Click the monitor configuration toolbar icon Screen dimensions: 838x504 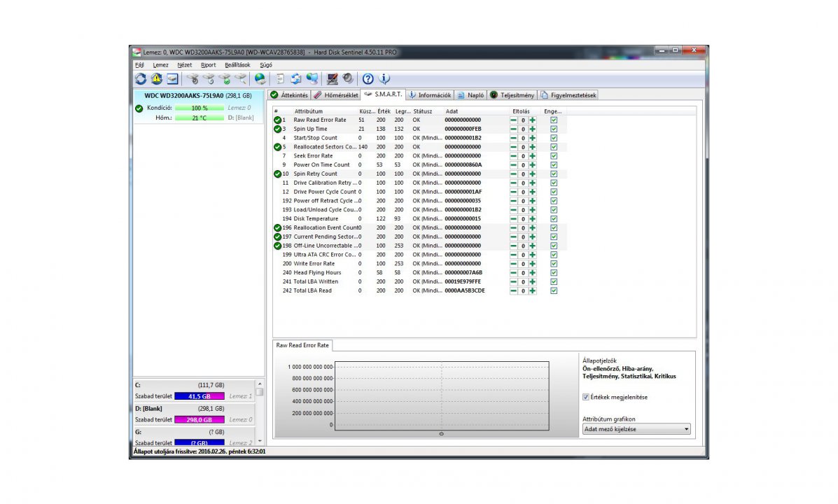[332, 79]
